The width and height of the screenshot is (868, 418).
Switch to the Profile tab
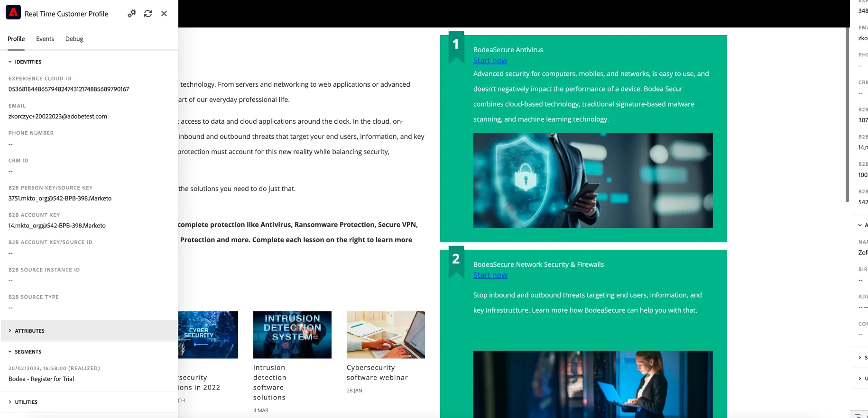click(x=16, y=39)
